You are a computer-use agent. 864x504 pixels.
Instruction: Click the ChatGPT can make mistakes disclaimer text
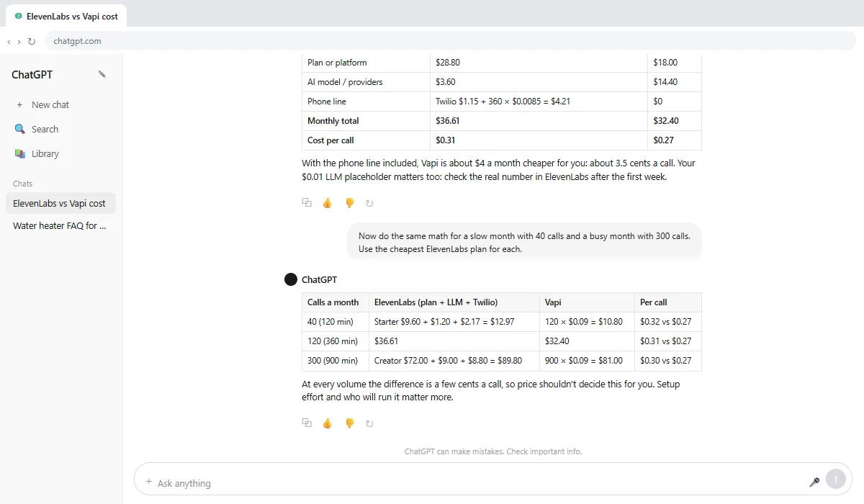tap(493, 451)
